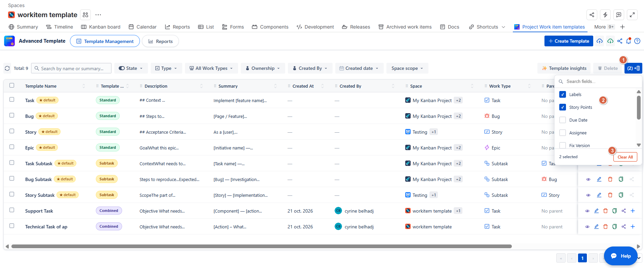Go to the Calendar tab
Image resolution: width=644 pixels, height=268 pixels.
pyautogui.click(x=143, y=27)
